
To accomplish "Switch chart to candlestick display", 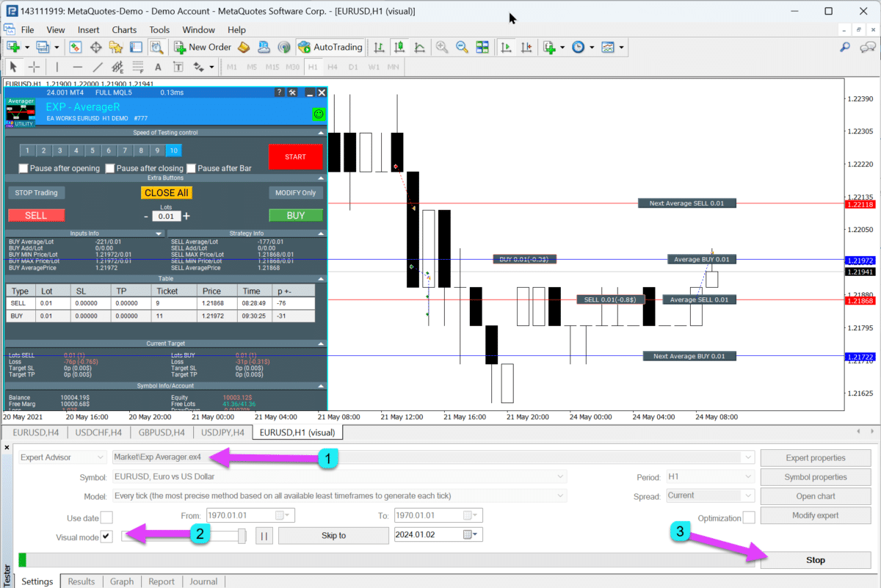I will pyautogui.click(x=399, y=47).
